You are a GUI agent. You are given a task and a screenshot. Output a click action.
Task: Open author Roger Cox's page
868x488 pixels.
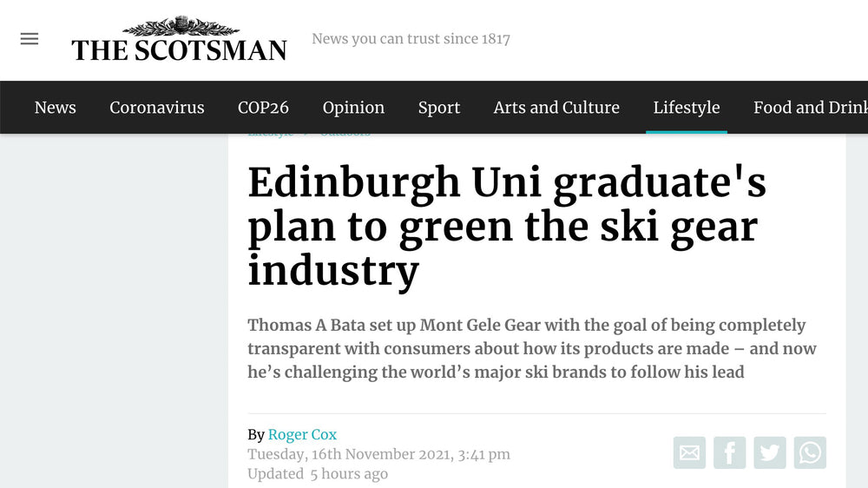tap(302, 435)
